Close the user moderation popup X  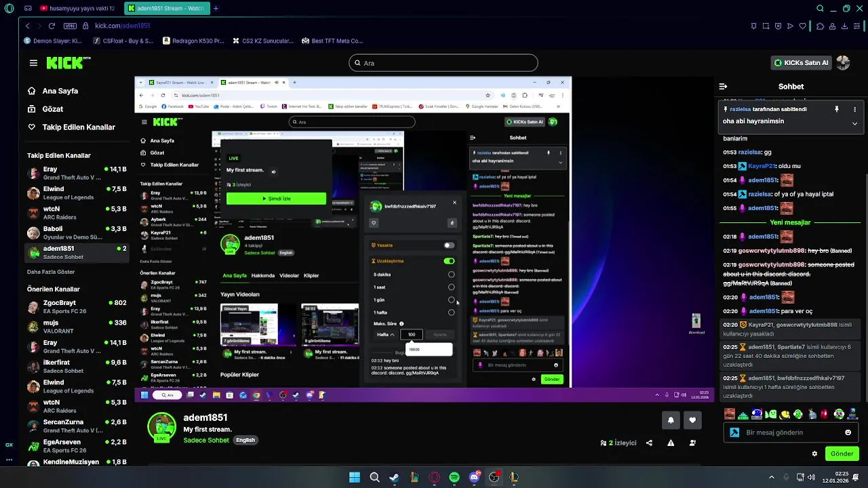[x=454, y=203]
